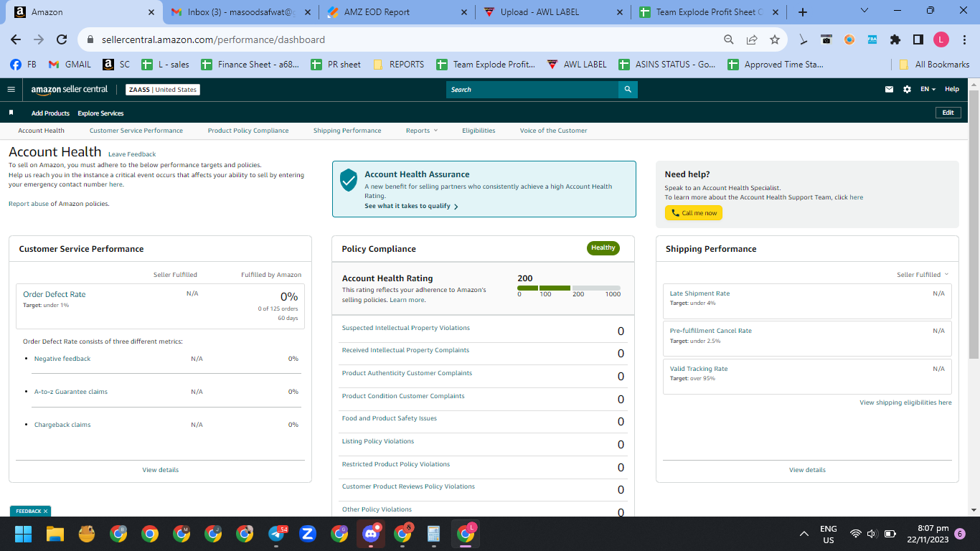Click the Amazon Seller Central logo
This screenshot has width=980, height=551.
point(70,90)
